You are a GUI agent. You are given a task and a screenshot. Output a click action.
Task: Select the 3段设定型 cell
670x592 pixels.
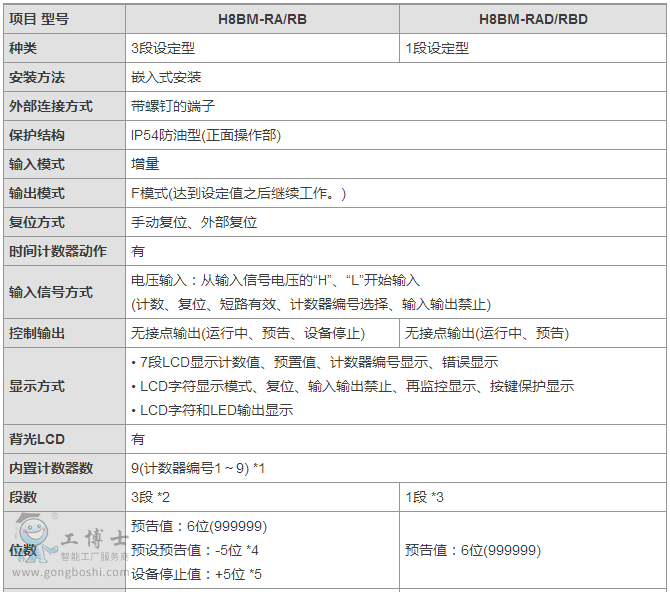point(162,48)
